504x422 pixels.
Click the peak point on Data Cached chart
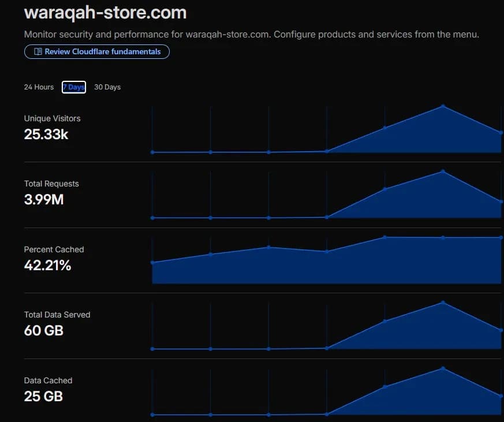(x=443, y=368)
